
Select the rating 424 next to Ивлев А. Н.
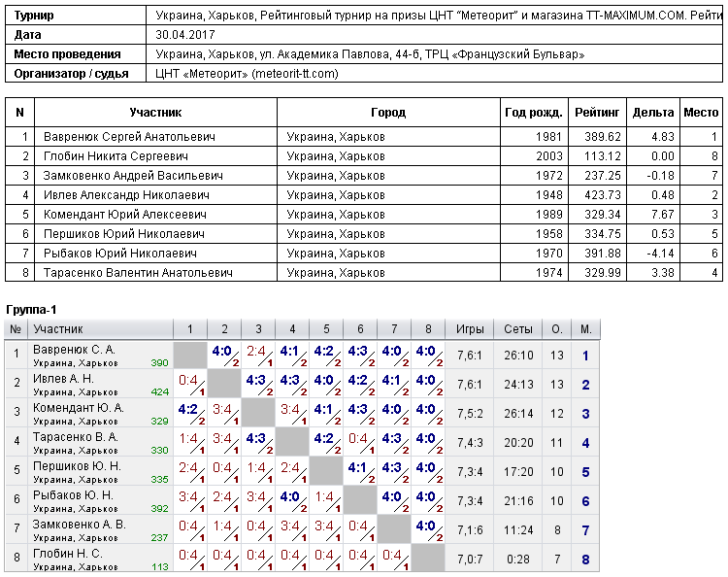(160, 392)
